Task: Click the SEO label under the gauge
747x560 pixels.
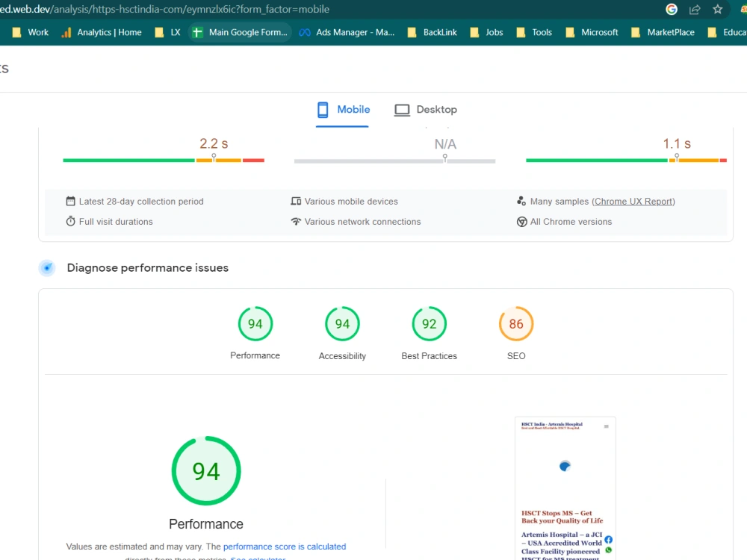Action: (x=516, y=355)
